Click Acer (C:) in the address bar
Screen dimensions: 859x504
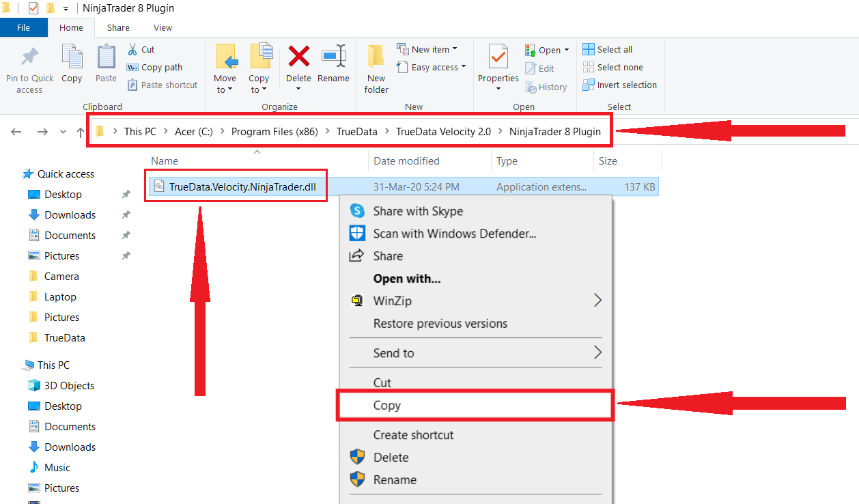click(194, 132)
